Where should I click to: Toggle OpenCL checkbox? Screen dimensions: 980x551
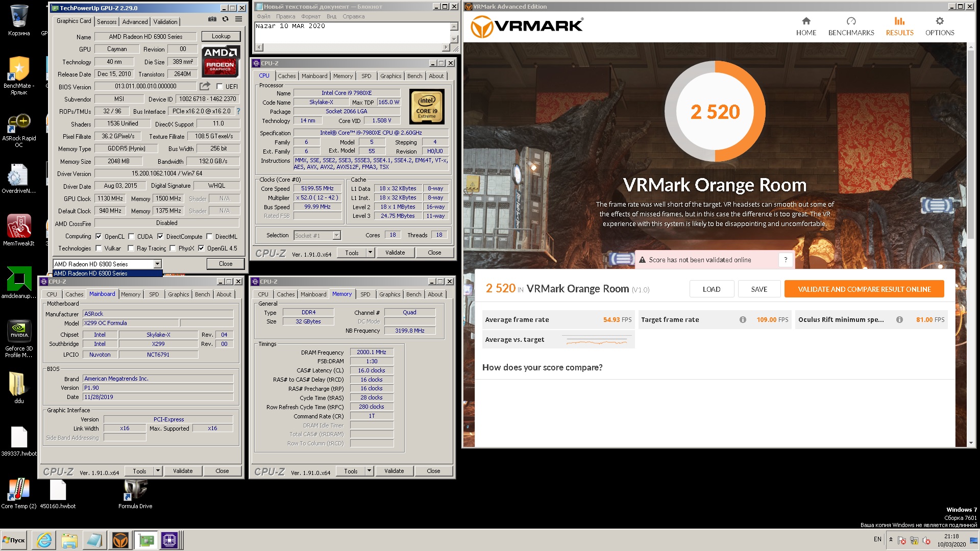[x=99, y=236]
